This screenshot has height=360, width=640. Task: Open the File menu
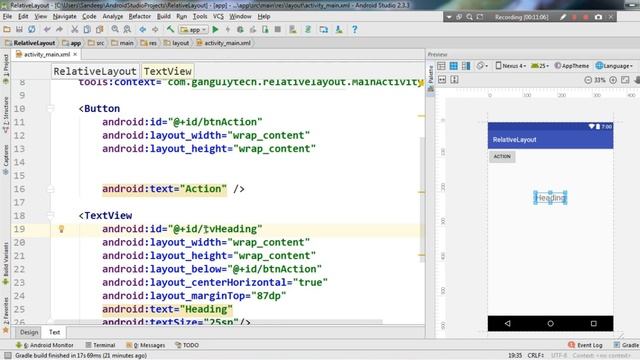(x=7, y=16)
